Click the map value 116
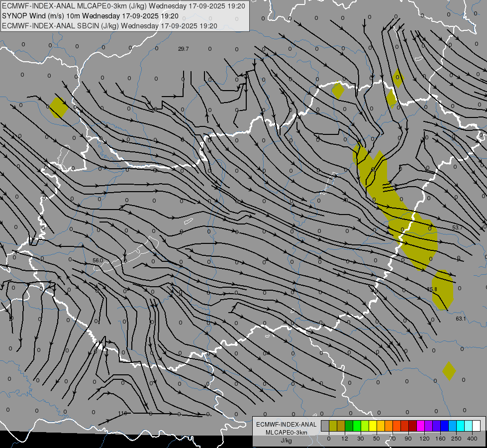The width and height of the screenshot is (487, 448). 123,413
